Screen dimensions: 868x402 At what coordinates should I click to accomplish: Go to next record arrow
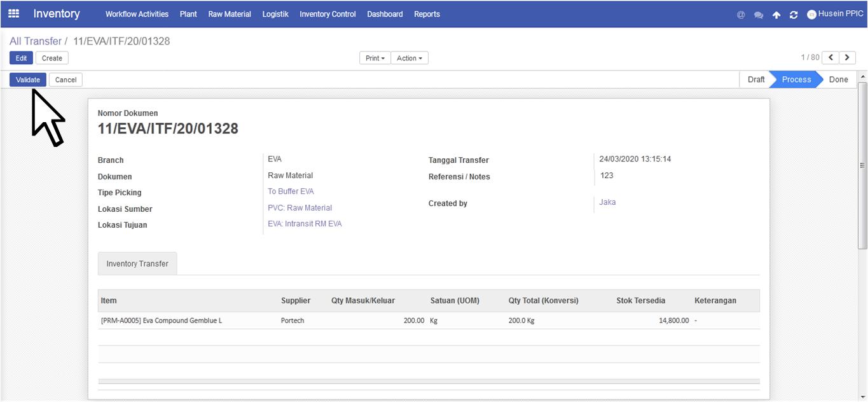[847, 58]
